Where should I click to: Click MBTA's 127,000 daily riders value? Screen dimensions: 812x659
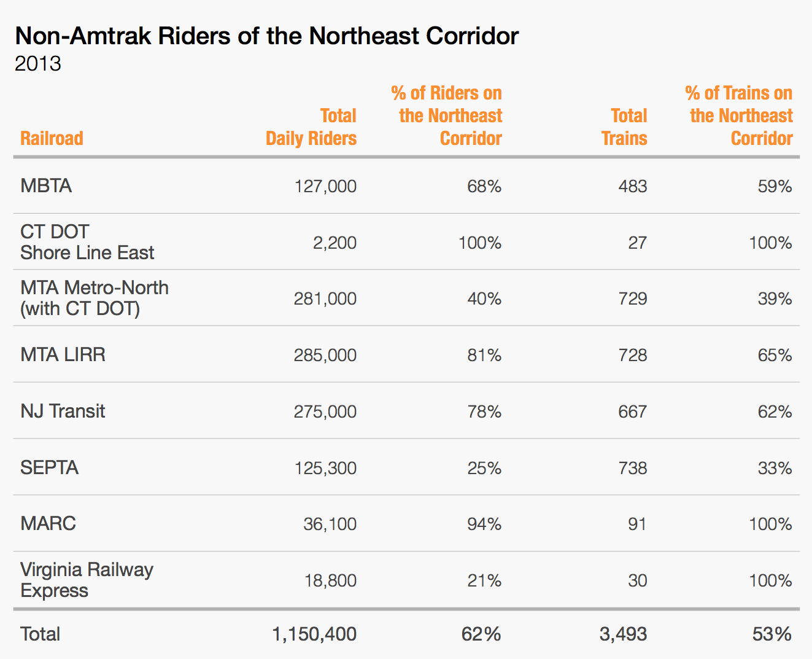click(x=325, y=186)
